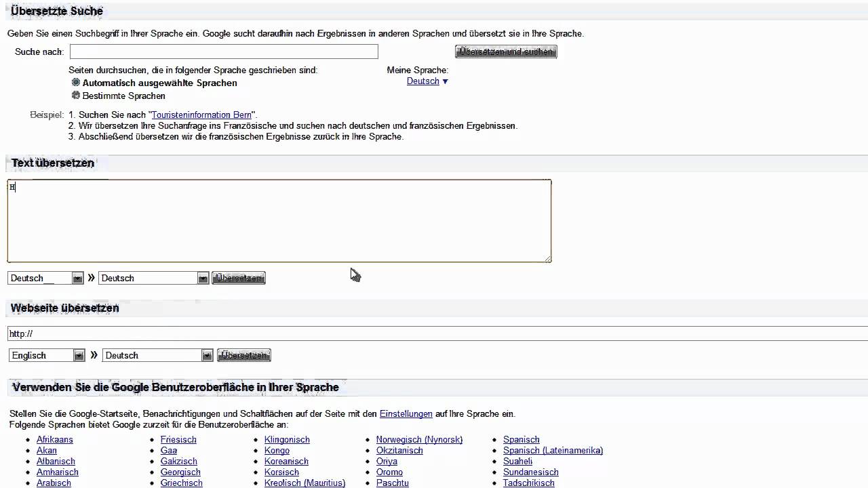Image resolution: width=868 pixels, height=488 pixels.
Task: Select 'Automatisch ausgewählte Sprachen' radio button
Action: click(x=76, y=83)
